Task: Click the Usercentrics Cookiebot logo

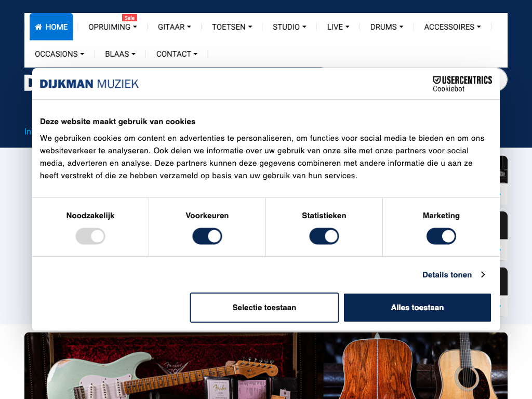Action: [462, 84]
